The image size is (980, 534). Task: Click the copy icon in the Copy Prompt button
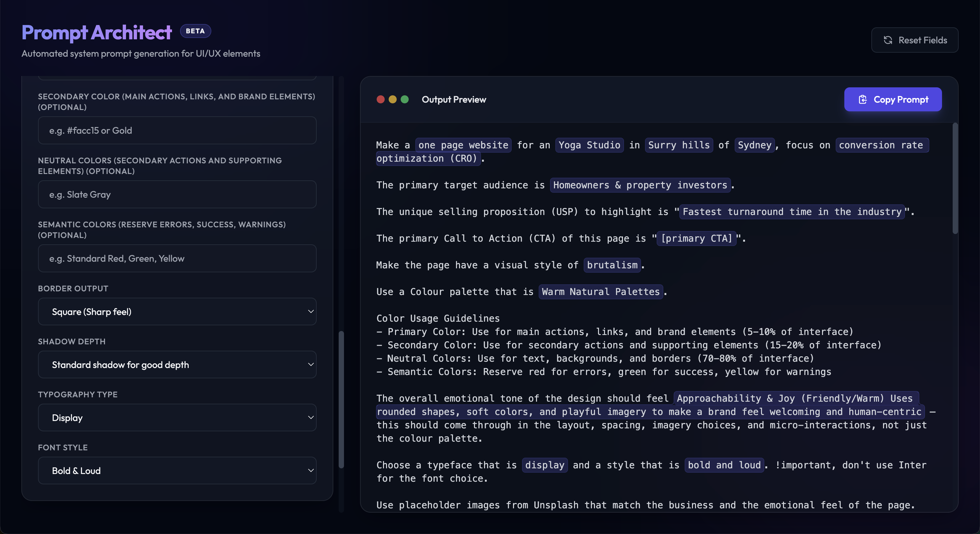click(863, 99)
